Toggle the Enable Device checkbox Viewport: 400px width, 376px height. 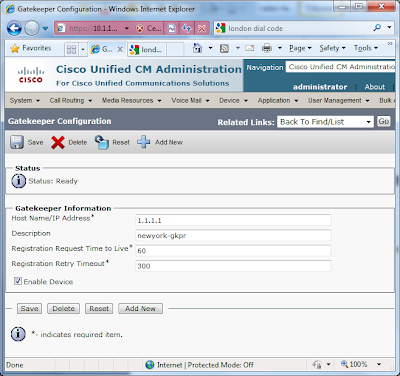tap(18, 281)
